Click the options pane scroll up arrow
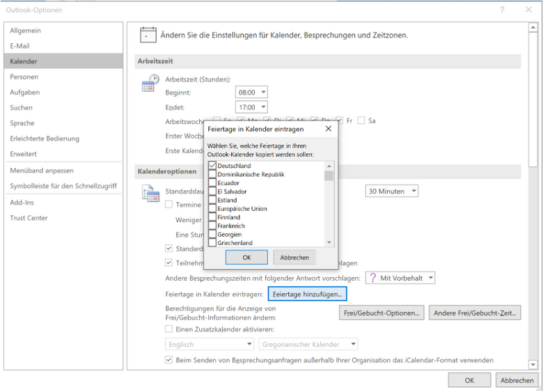The height and width of the screenshot is (392, 543). (533, 27)
